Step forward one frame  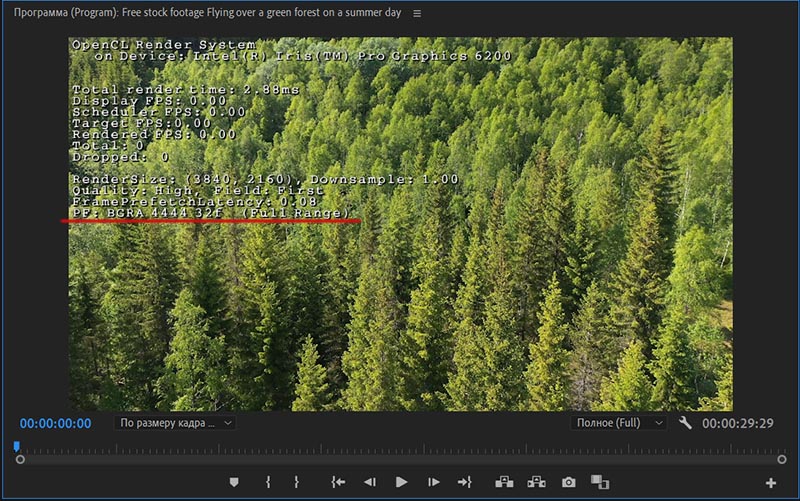pyautogui.click(x=433, y=482)
